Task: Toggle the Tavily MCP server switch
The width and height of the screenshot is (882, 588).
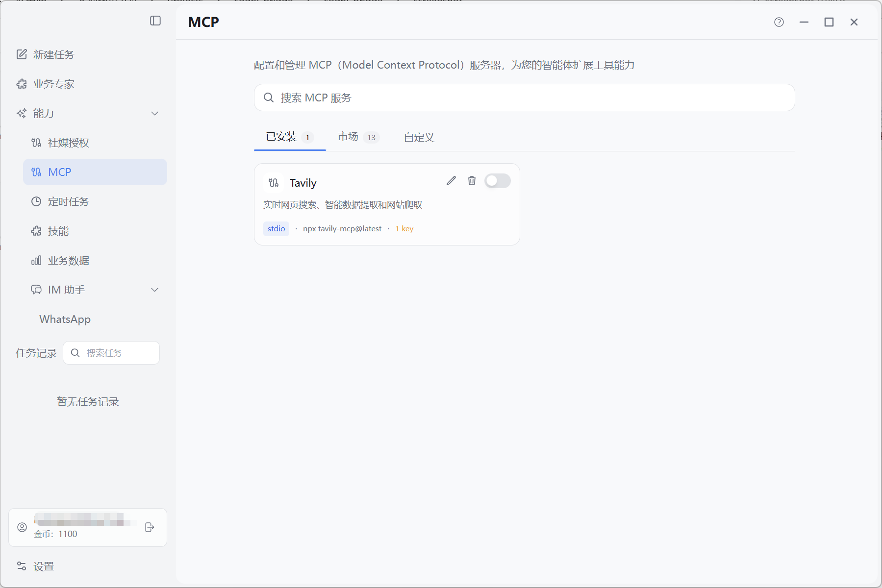Action: [498, 181]
